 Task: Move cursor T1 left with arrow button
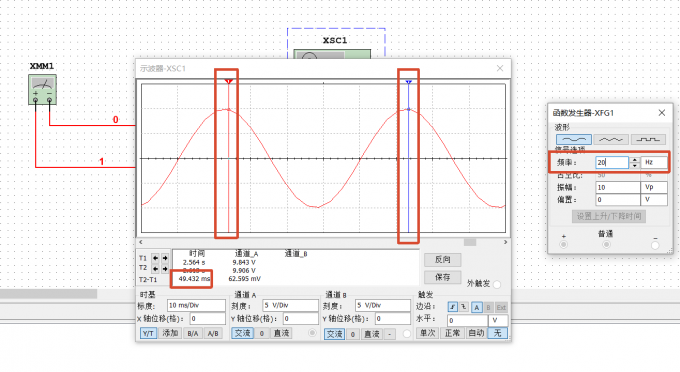(155, 258)
